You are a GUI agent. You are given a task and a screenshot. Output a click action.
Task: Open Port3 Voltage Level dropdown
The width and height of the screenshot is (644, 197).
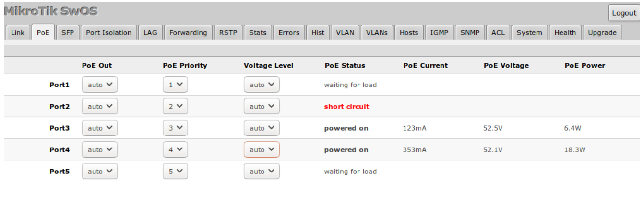pos(262,128)
